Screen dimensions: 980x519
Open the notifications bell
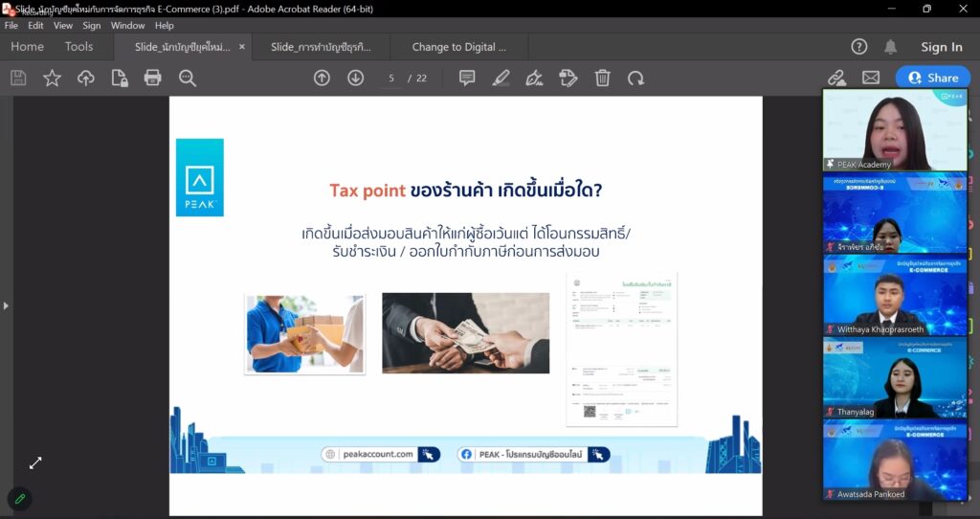[x=891, y=47]
